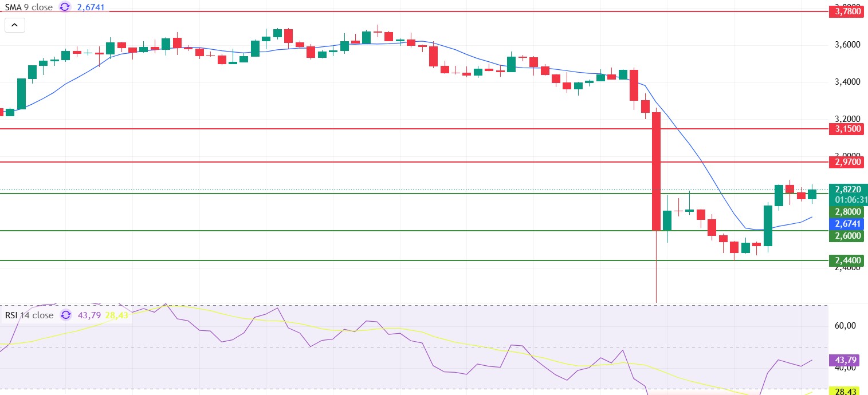Select the SMA 9 close indicator label
The width and height of the screenshot is (868, 395).
[x=28, y=7]
